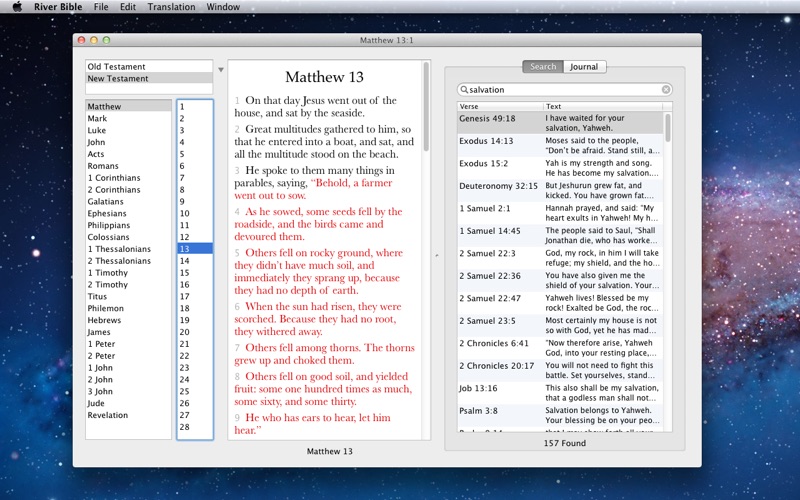Screen dimensions: 800x500
Task: Collapse the navigation panel using triangle arrow
Action: pos(220,70)
